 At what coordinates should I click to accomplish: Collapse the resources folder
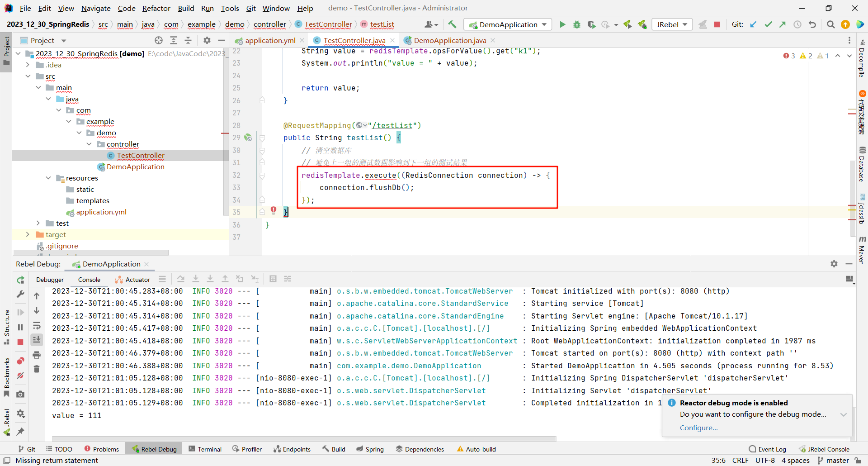pyautogui.click(x=48, y=178)
